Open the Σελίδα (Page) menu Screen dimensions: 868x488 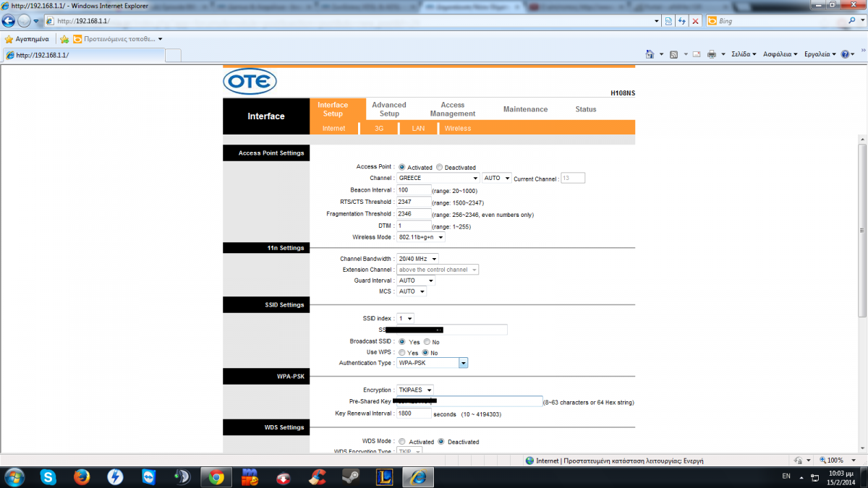[744, 54]
